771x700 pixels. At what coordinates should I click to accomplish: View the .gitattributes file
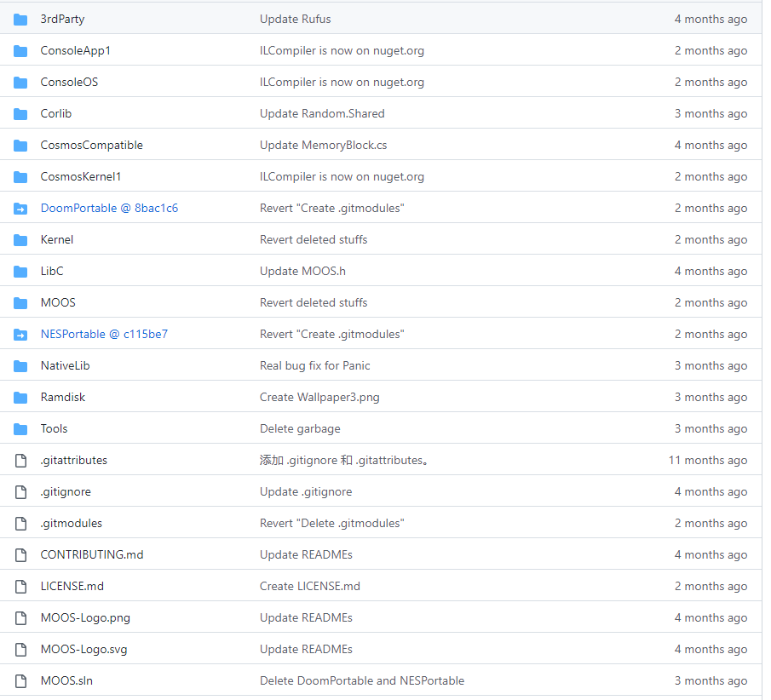click(74, 460)
